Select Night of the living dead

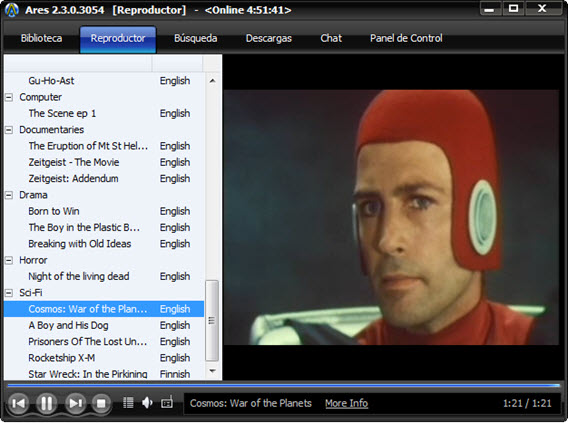(x=104, y=276)
